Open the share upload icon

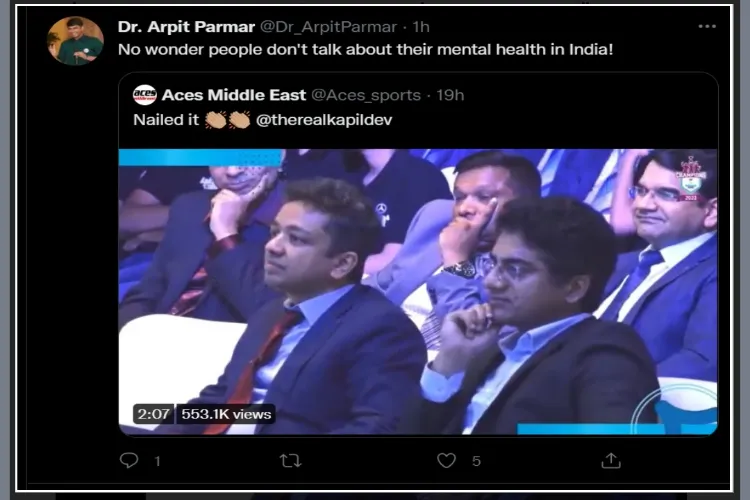(611, 460)
